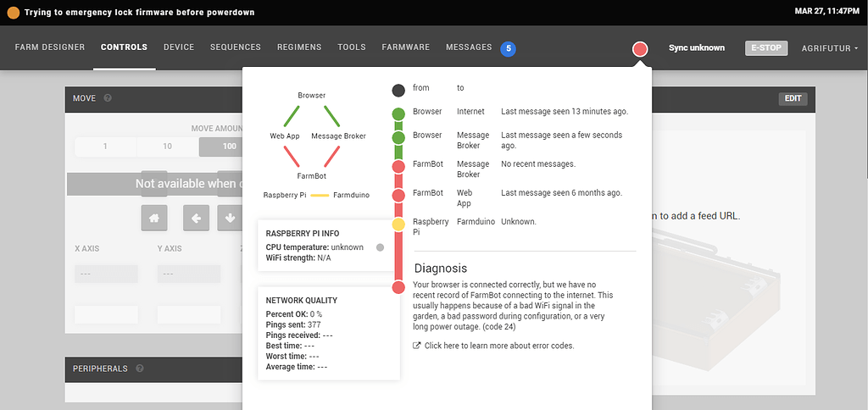Click the log ticker message in the top bar
Screen dimensions: 868x410
(140, 12)
